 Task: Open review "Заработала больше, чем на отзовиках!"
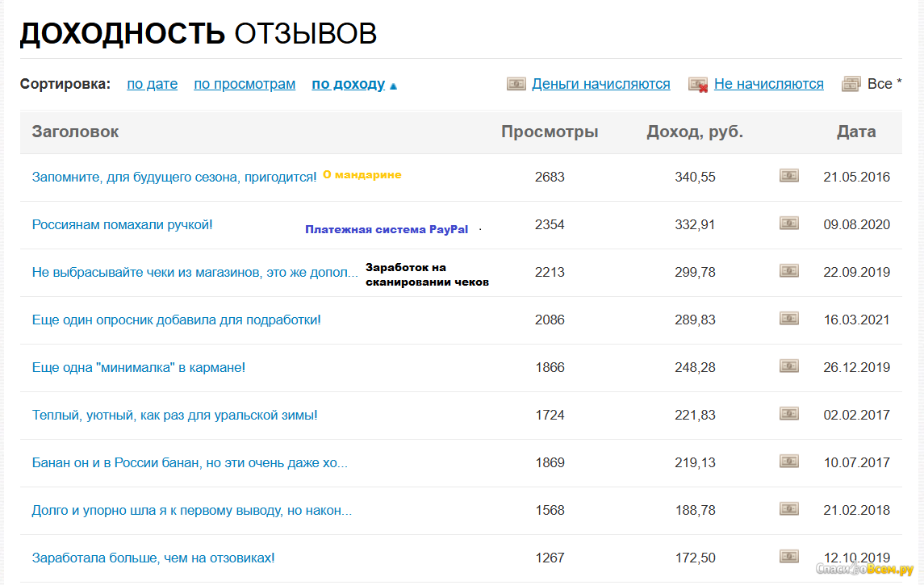[x=153, y=558]
